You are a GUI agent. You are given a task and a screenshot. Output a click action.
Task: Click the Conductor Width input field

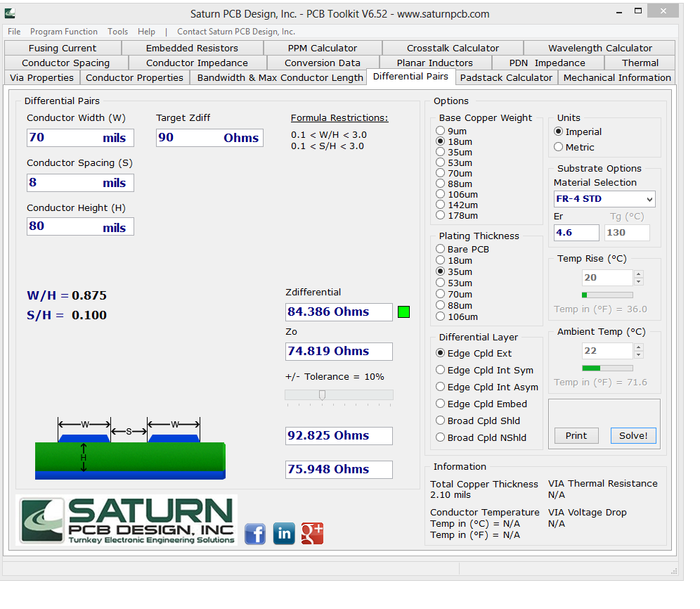(80, 138)
